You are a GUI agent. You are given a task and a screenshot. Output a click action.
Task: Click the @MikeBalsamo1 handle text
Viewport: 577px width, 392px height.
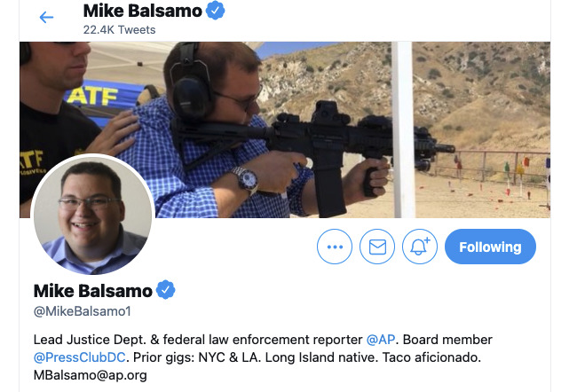(x=82, y=311)
